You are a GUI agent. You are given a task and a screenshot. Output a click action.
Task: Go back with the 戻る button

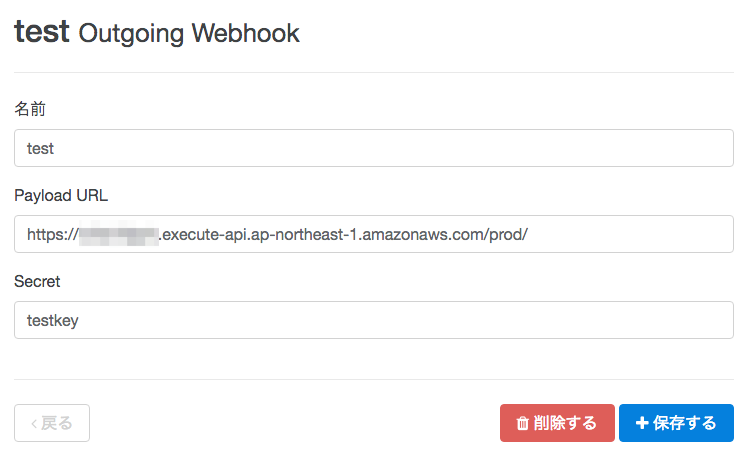pos(52,423)
